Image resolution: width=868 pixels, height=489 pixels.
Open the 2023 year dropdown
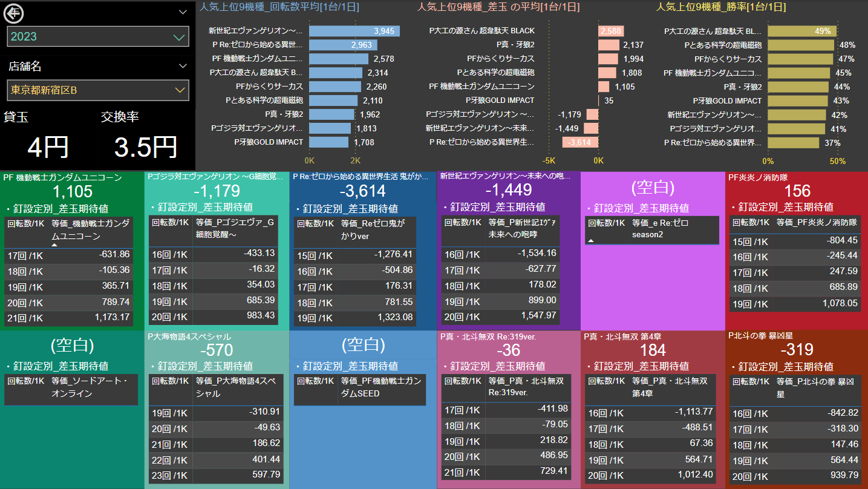98,36
